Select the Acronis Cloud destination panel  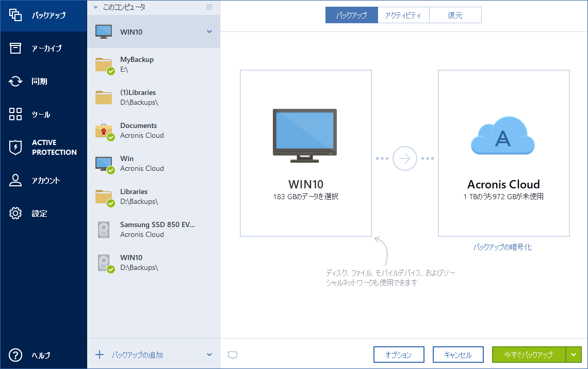click(503, 153)
